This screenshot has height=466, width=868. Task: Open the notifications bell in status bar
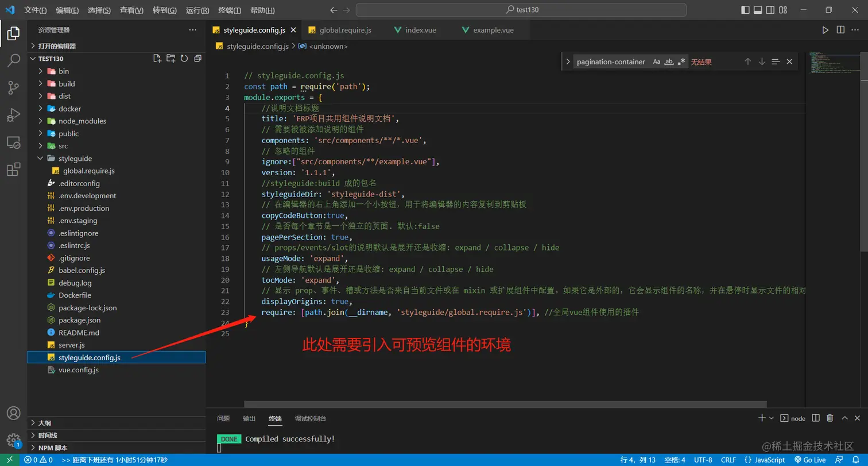(x=855, y=460)
